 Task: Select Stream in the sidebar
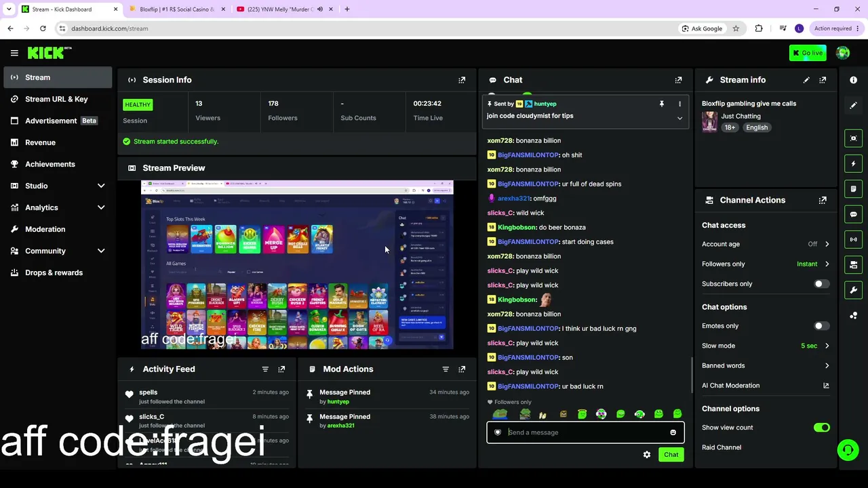coord(58,77)
